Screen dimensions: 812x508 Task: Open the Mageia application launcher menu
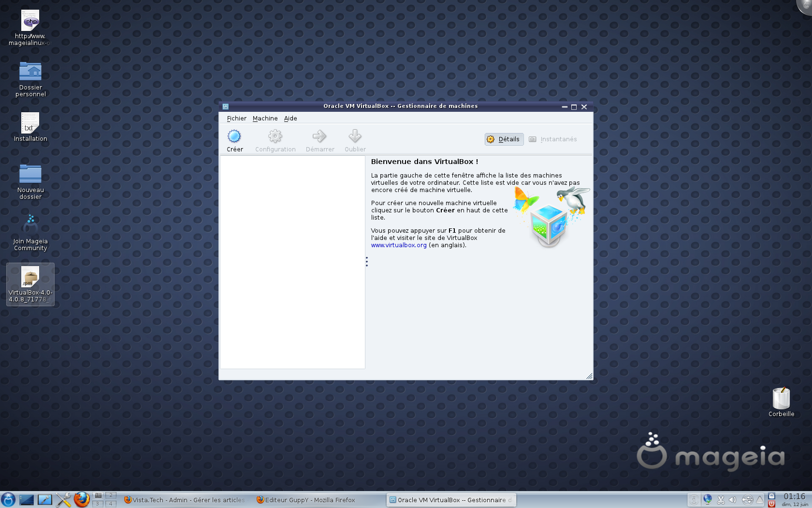[x=8, y=499]
